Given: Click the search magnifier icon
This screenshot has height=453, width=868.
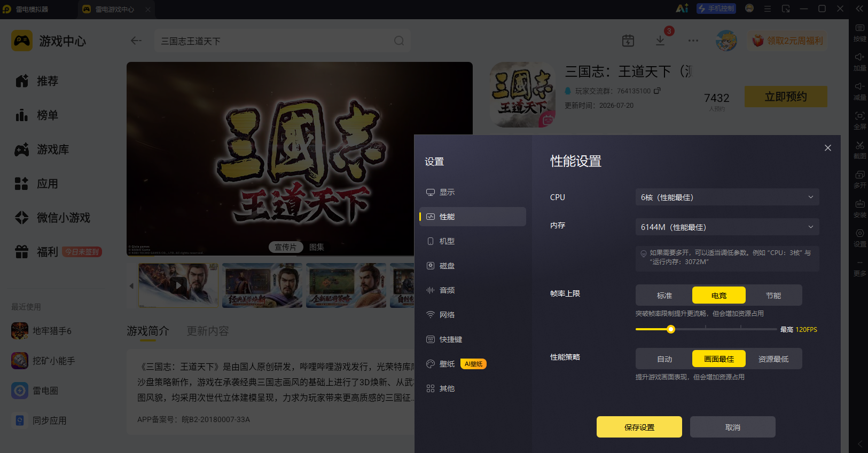Looking at the screenshot, I should [399, 41].
